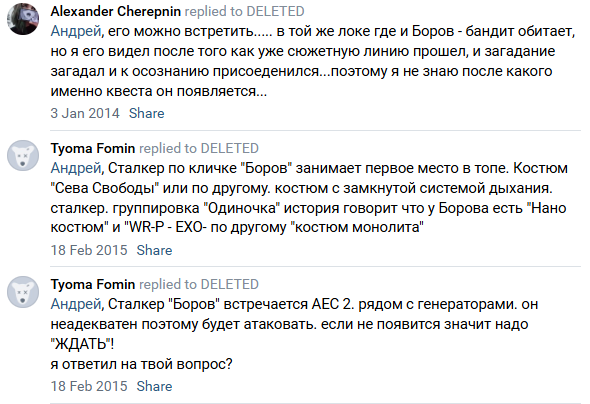Click the text 'я ответил на твой вопрос?'
590x404 pixels.
(141, 364)
